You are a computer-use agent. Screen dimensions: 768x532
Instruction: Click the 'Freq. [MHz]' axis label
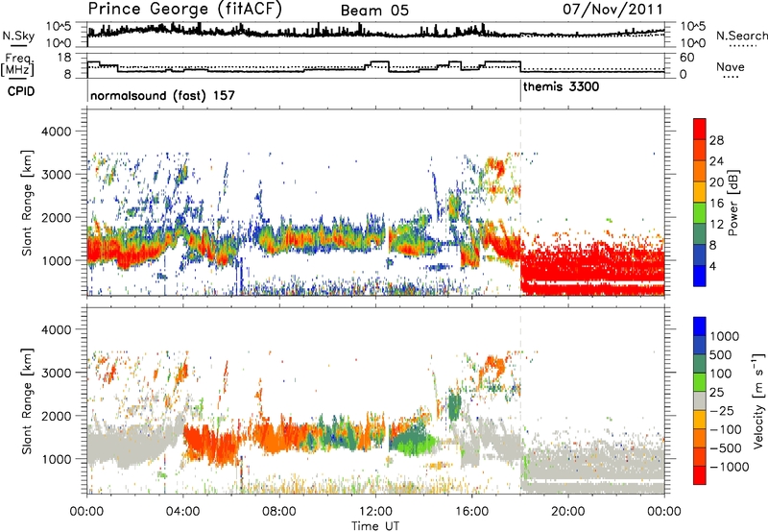coord(18,64)
